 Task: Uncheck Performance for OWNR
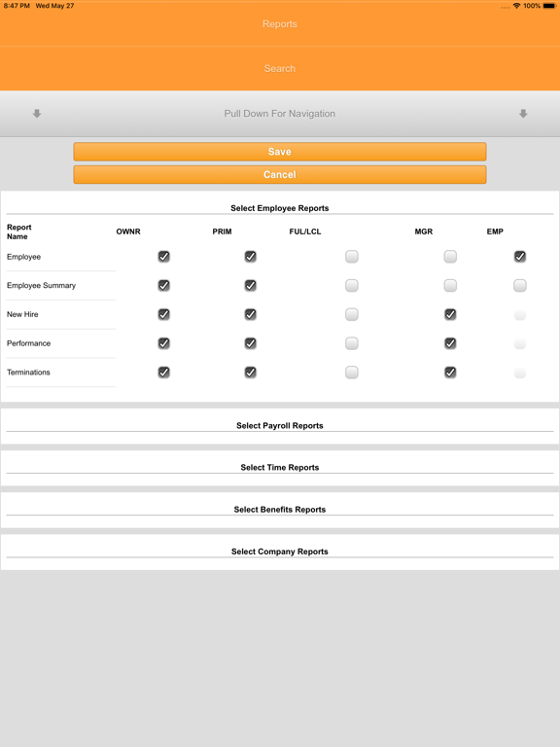[x=163, y=343]
